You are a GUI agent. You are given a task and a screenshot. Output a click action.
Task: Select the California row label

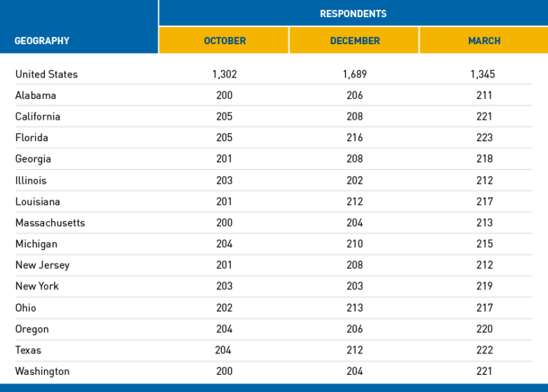pos(38,116)
